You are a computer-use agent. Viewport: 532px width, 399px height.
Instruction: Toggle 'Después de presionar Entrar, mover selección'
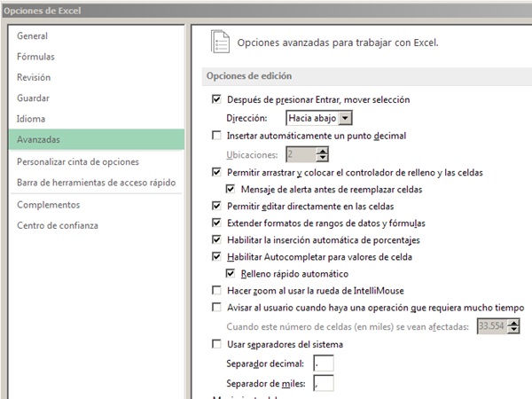pyautogui.click(x=216, y=99)
